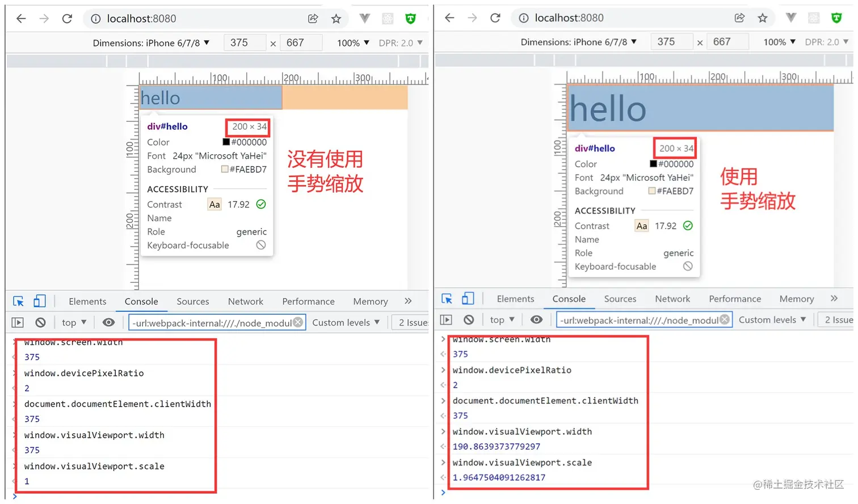Viewport: 858px width, 504px height.
Task: Clear the filter text in left console
Action: tap(298, 323)
